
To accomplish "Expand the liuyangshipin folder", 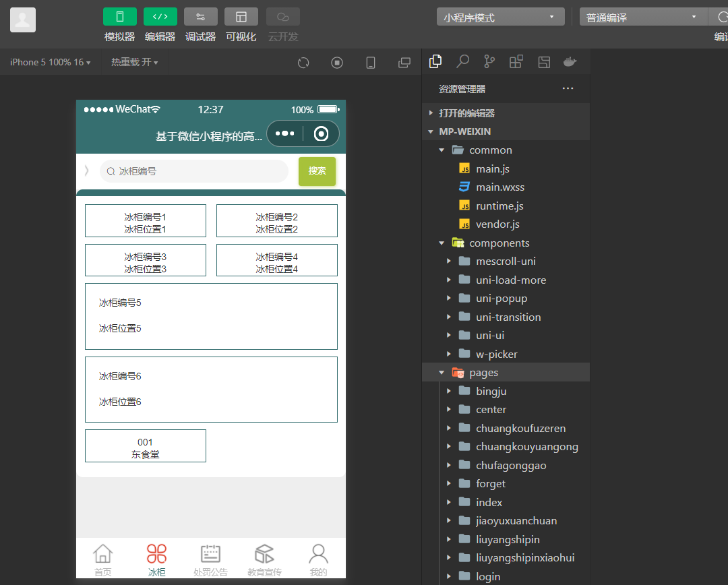I will click(506, 539).
